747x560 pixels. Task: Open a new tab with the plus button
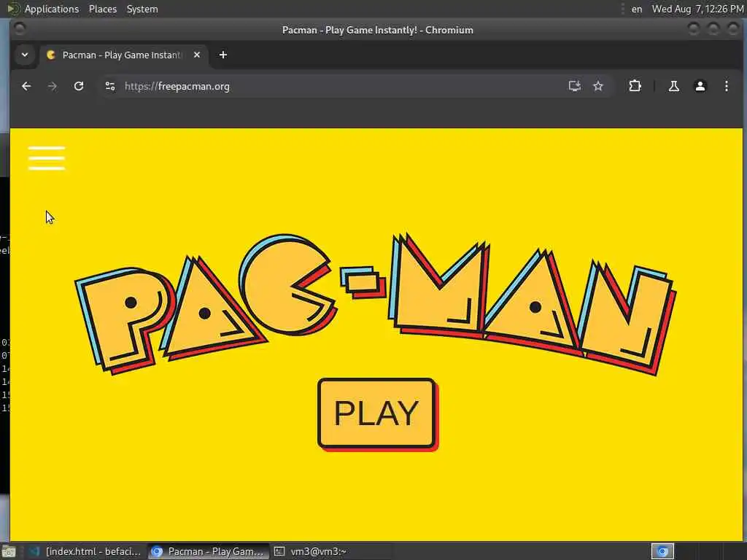pyautogui.click(x=223, y=55)
